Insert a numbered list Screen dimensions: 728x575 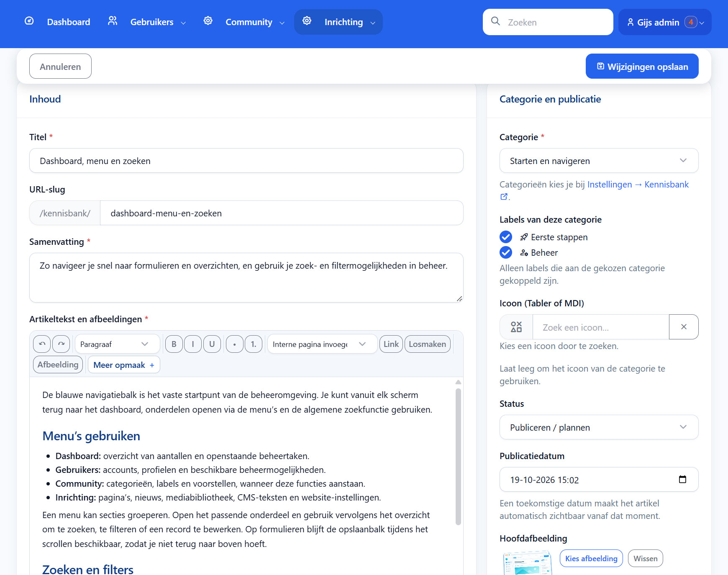point(254,344)
